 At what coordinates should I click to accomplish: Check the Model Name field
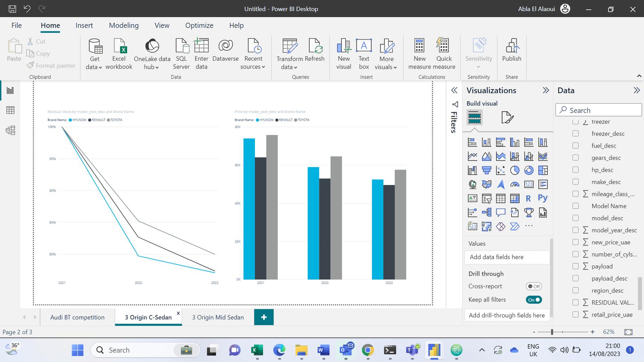575,206
